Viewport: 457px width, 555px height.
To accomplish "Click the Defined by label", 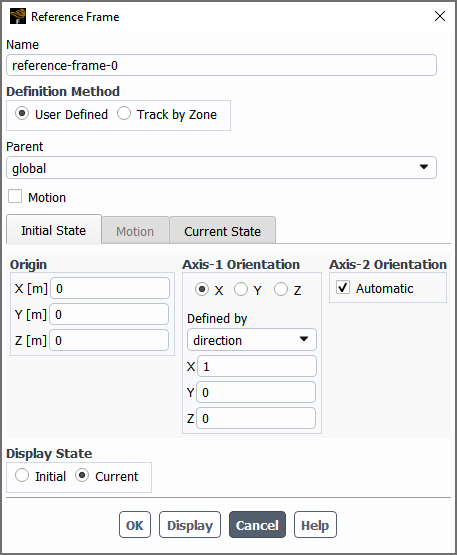I will coord(217,319).
